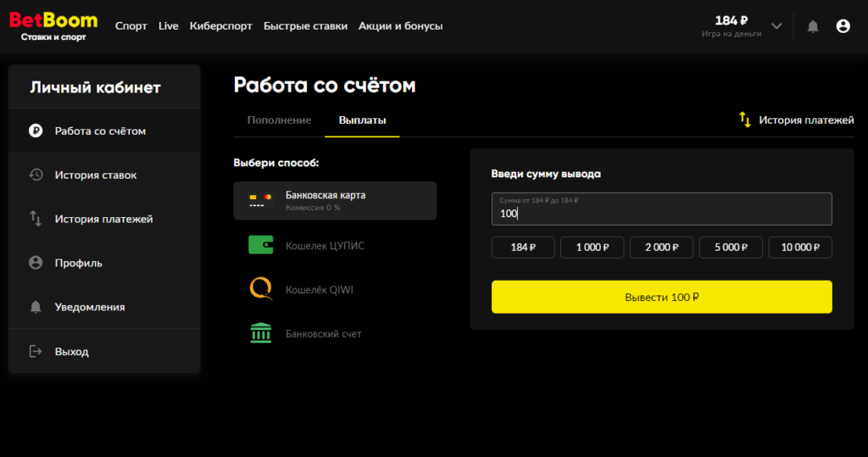The image size is (868, 457).
Task: Open Профиль in sidebar
Action: 104,263
